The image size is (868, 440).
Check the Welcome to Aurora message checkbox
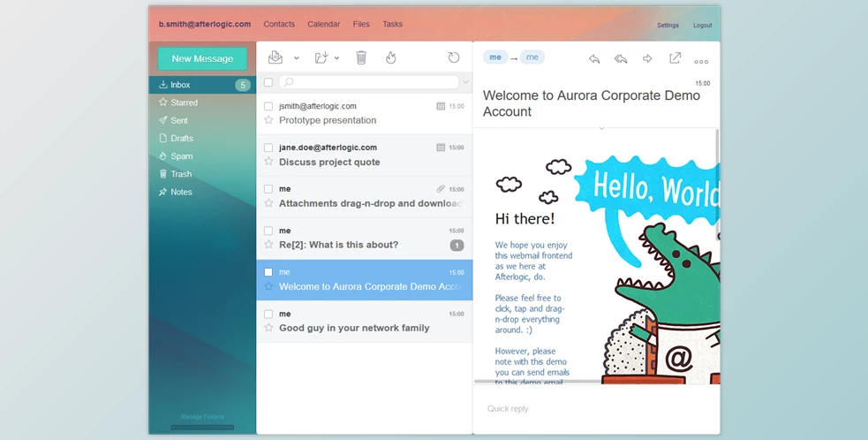tap(268, 272)
